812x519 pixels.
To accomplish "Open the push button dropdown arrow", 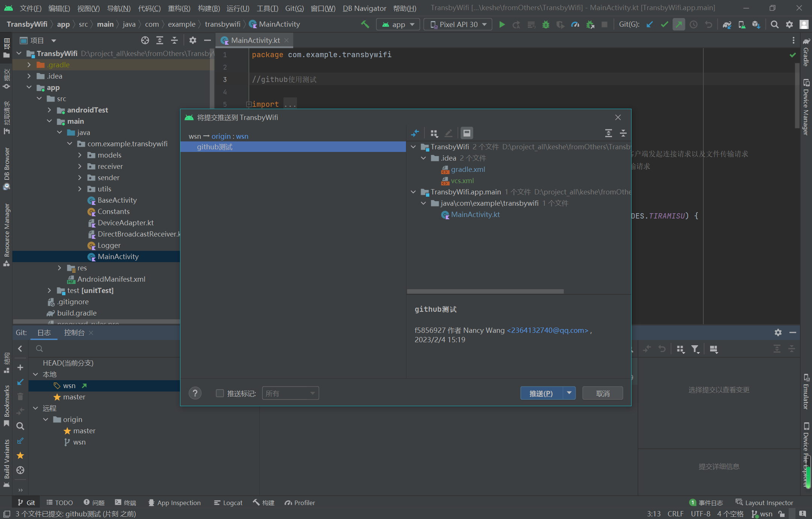I will 569,393.
